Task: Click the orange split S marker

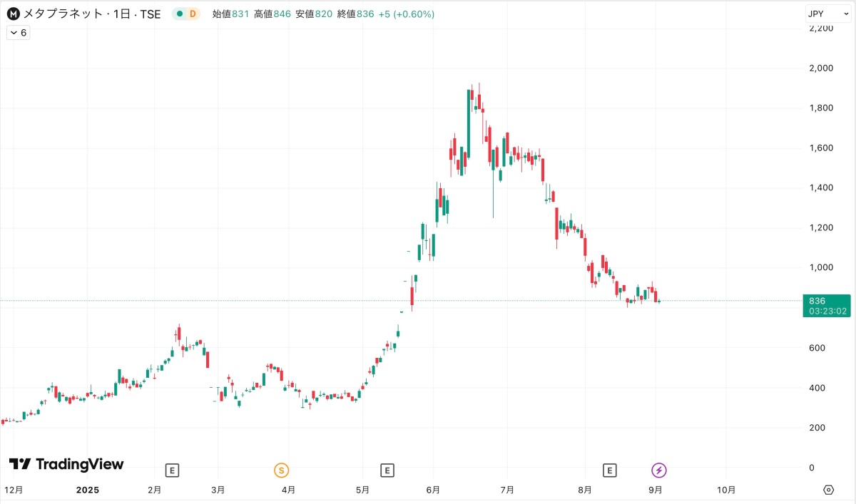Action: coord(282,470)
